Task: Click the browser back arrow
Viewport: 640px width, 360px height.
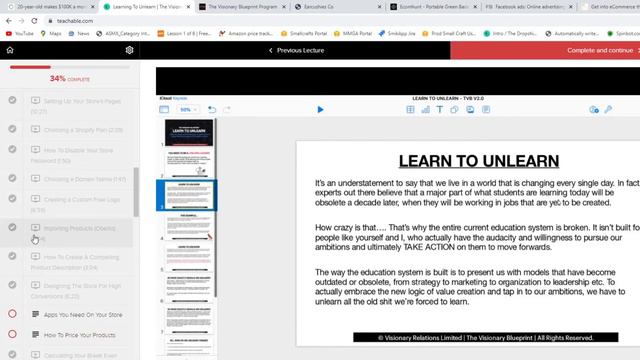Action: (9, 21)
